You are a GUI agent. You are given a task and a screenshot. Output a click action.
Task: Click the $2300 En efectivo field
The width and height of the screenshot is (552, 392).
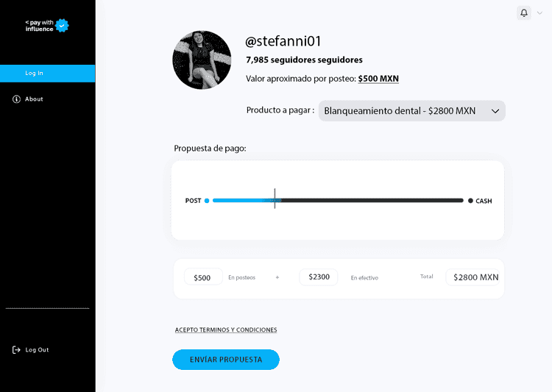click(x=319, y=277)
